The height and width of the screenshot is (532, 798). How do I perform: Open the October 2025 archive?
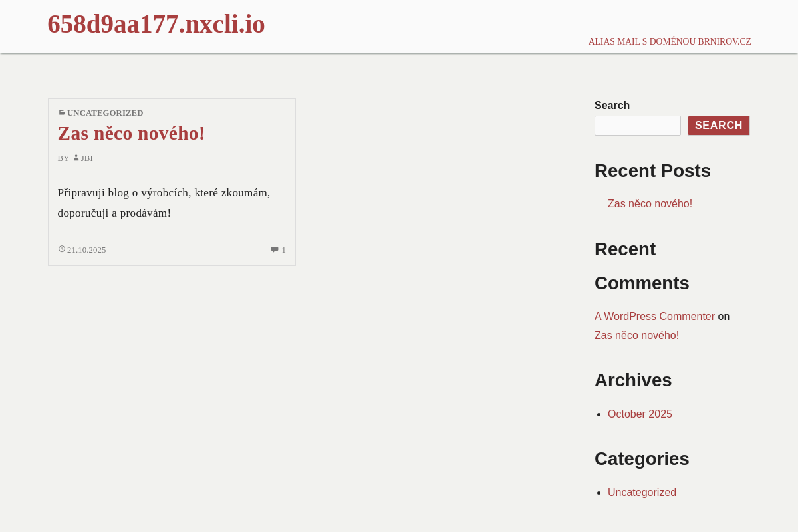pyautogui.click(x=640, y=414)
